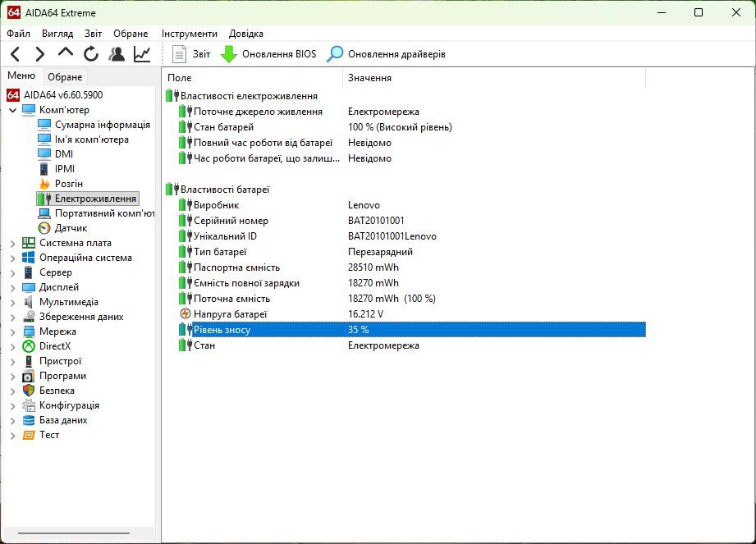This screenshot has width=756, height=544.
Task: Click the Датчик gauge icon
Action: (44, 228)
